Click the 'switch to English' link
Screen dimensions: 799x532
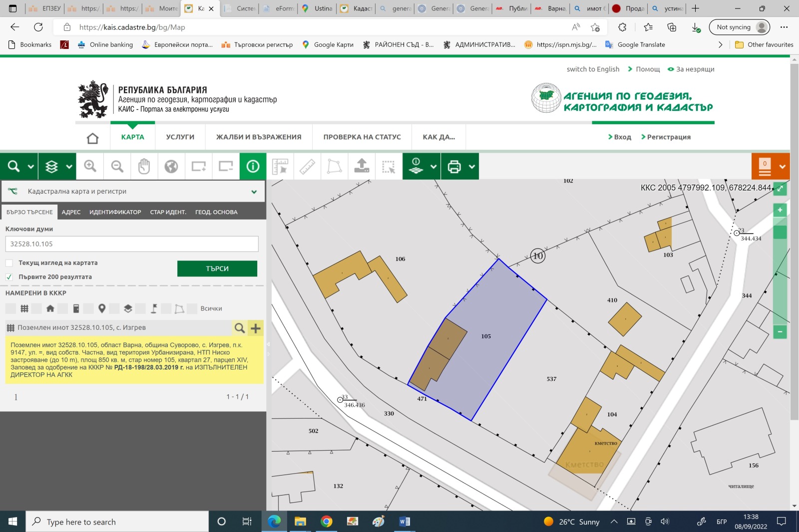592,69
